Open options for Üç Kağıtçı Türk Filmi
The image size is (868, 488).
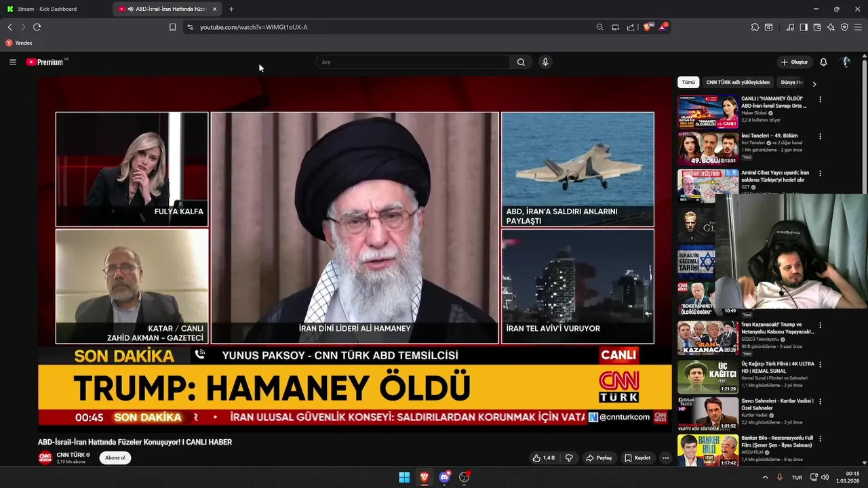coord(820,364)
